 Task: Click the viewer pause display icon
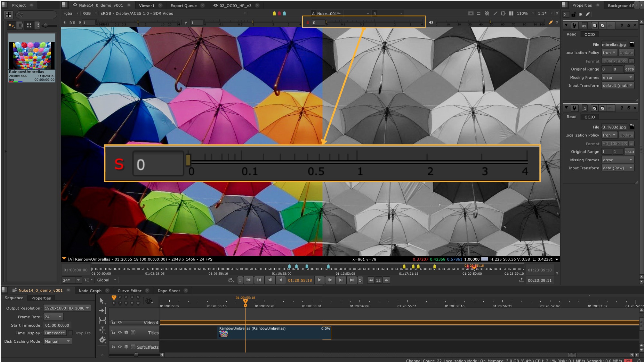511,14
